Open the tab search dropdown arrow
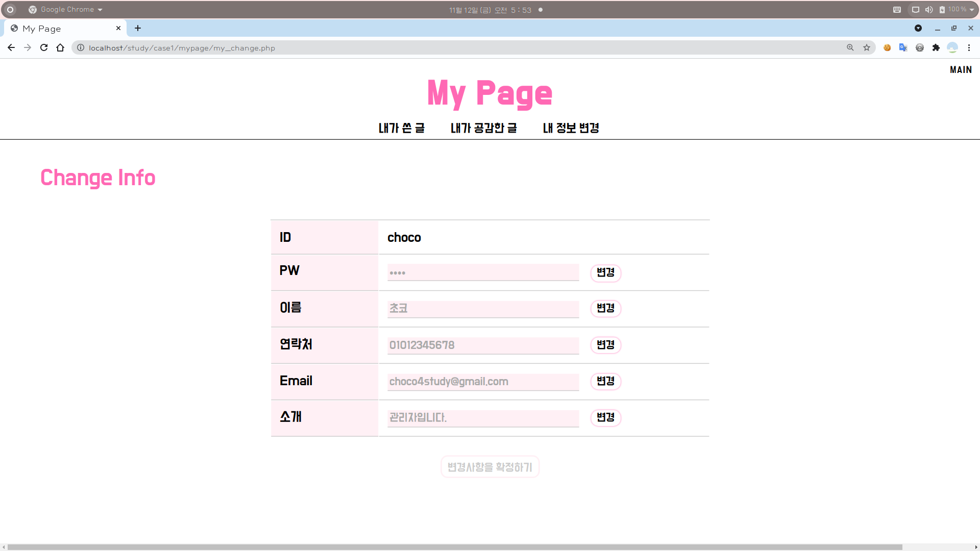 click(918, 28)
